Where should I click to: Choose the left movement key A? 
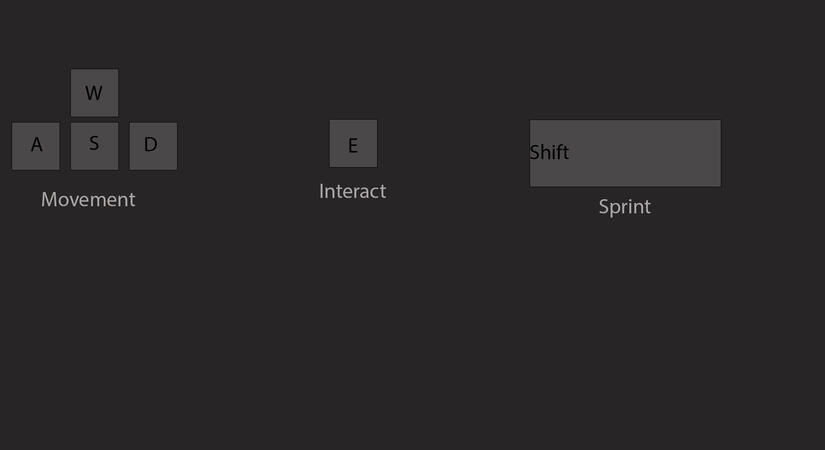tap(36, 146)
